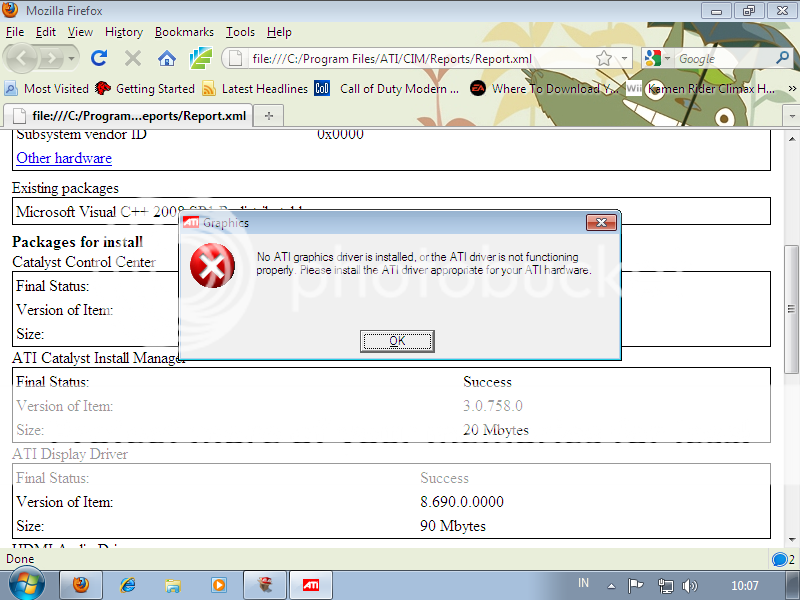This screenshot has width=800, height=600.
Task: Click the Google search magnifier icon
Action: click(784, 58)
